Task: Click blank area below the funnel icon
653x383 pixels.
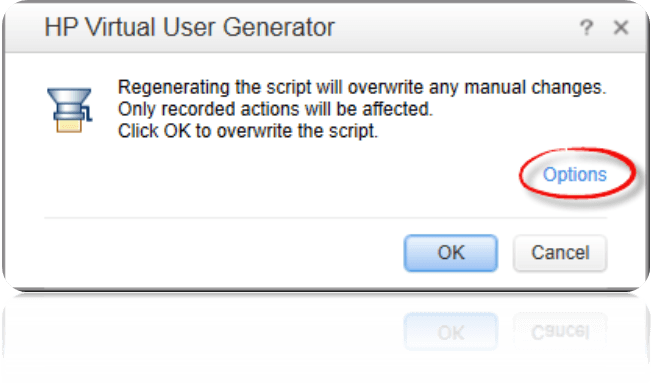Action: tap(70, 175)
